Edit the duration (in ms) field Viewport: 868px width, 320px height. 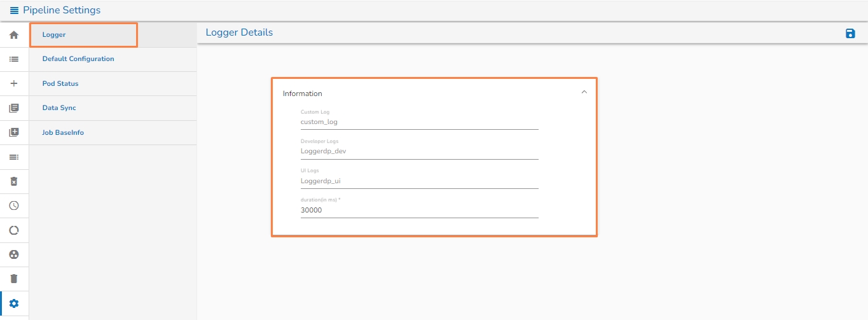419,210
